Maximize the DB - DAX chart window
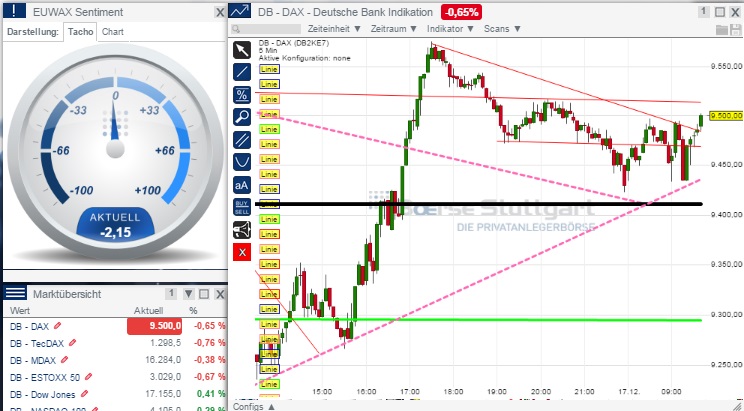The image size is (744, 411). click(720, 12)
